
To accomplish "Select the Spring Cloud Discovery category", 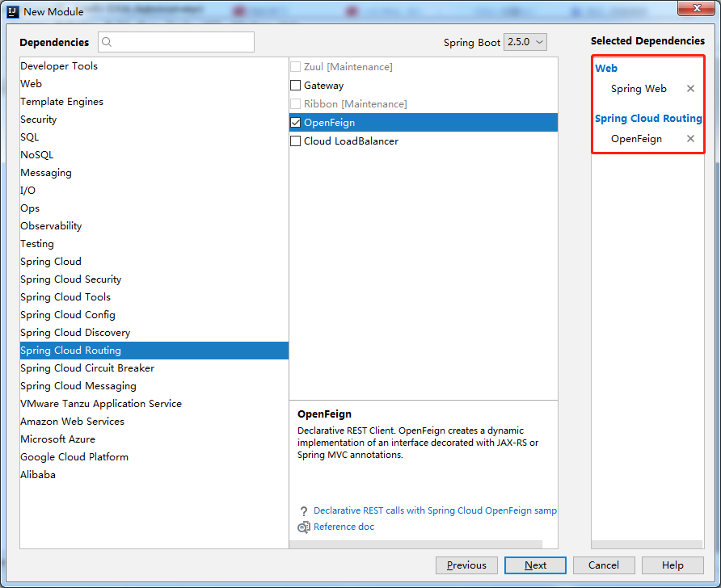I will pyautogui.click(x=154, y=333).
